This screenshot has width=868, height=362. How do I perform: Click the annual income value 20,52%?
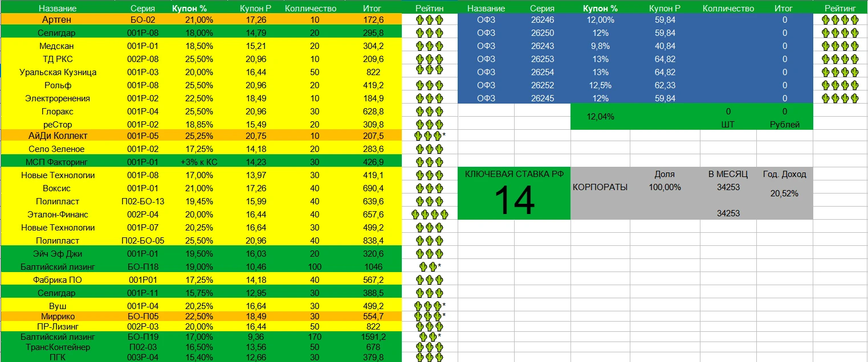(784, 194)
